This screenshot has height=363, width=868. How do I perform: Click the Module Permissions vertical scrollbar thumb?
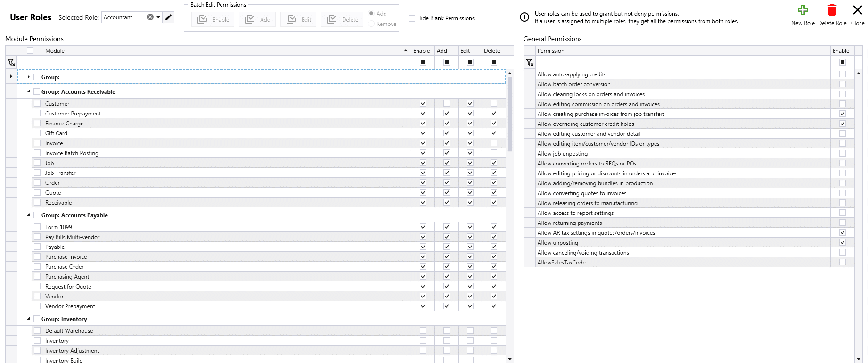coord(510,113)
